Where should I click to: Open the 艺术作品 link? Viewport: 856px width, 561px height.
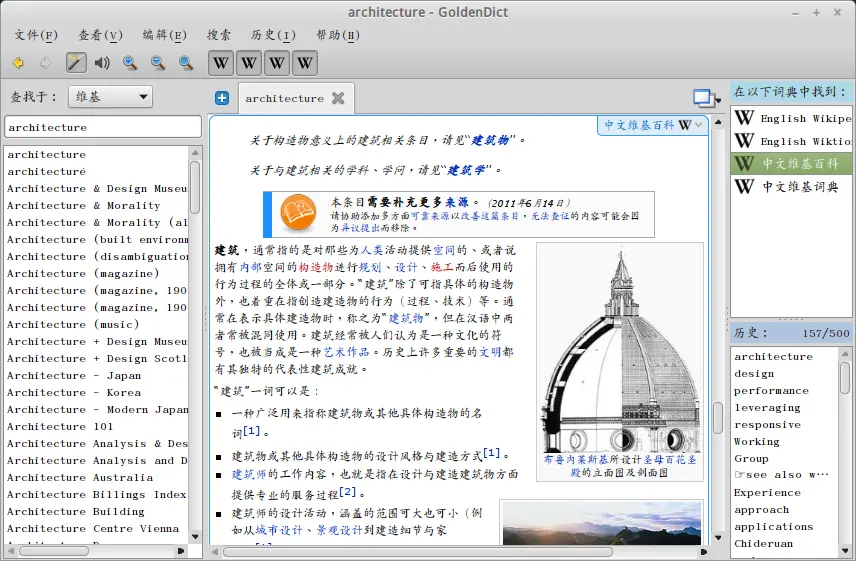(x=346, y=352)
